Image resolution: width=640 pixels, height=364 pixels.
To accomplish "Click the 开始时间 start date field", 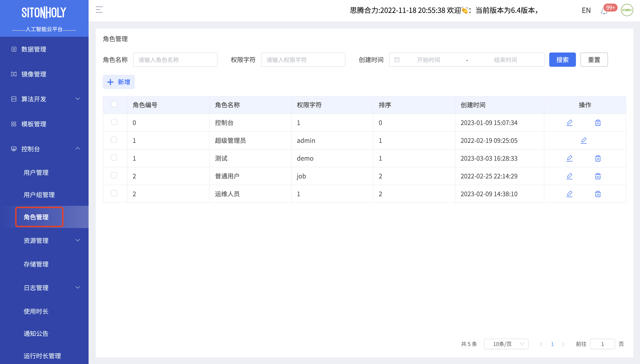I will 428,60.
